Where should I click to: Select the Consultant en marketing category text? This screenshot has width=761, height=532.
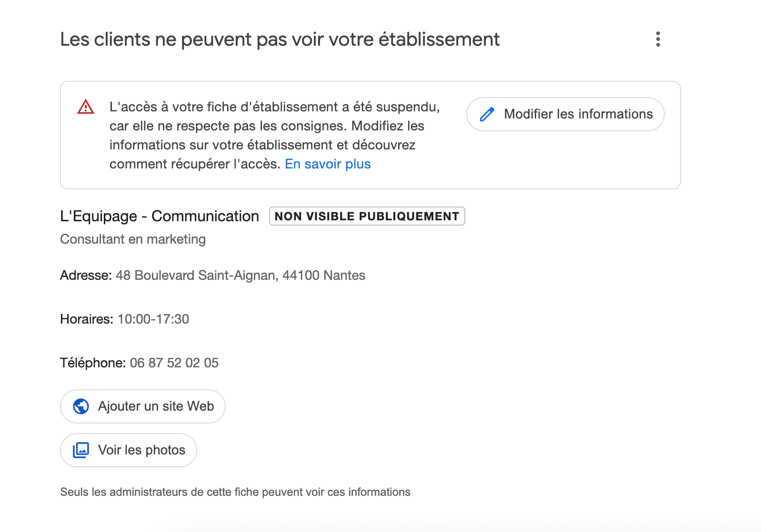pos(133,239)
